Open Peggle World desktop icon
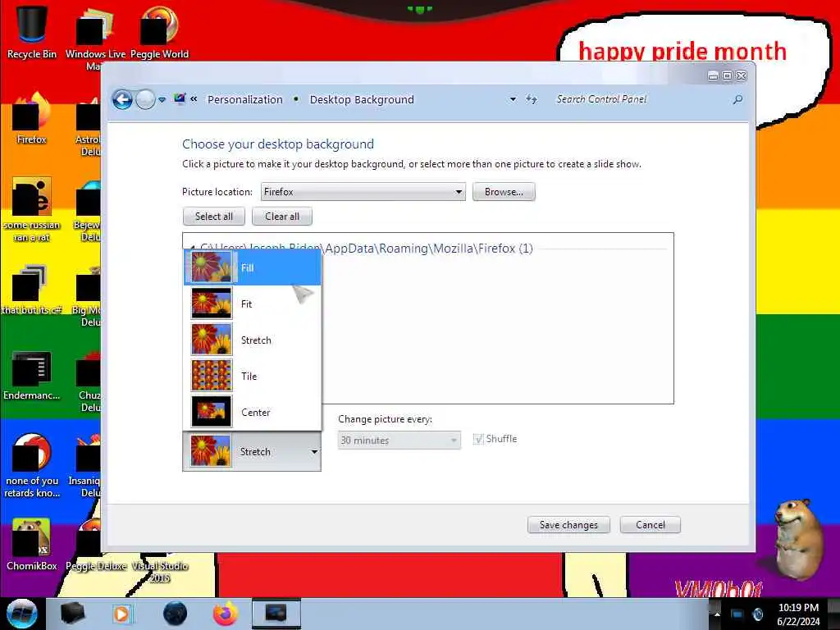Image resolution: width=840 pixels, height=630 pixels. pyautogui.click(x=159, y=32)
